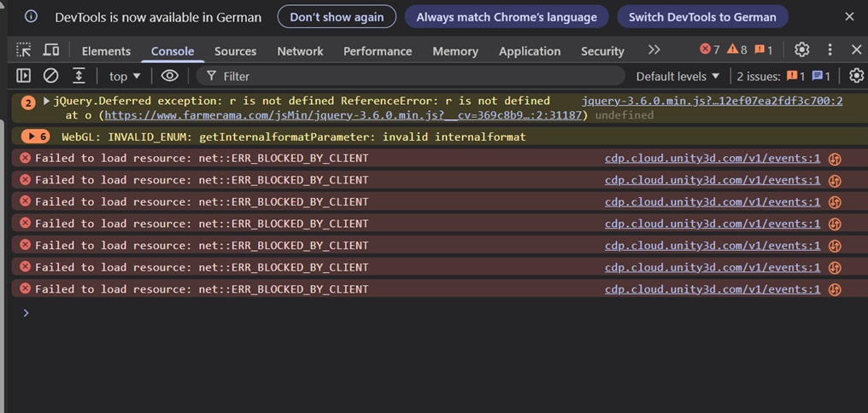Toggle the device toolbar icon
The image size is (868, 413).
coord(51,50)
